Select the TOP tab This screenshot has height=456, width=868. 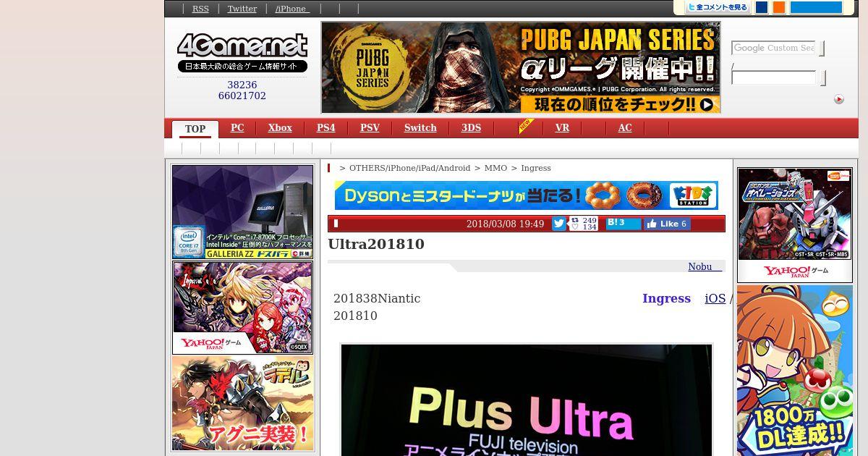pos(195,129)
